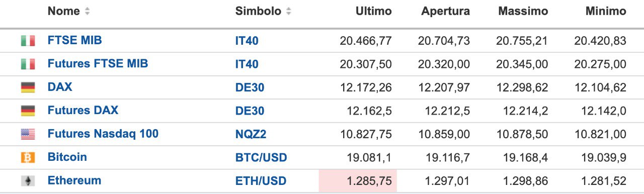The height and width of the screenshot is (194, 644).
Task: Open the FTSE MIB index link
Action: tap(74, 40)
